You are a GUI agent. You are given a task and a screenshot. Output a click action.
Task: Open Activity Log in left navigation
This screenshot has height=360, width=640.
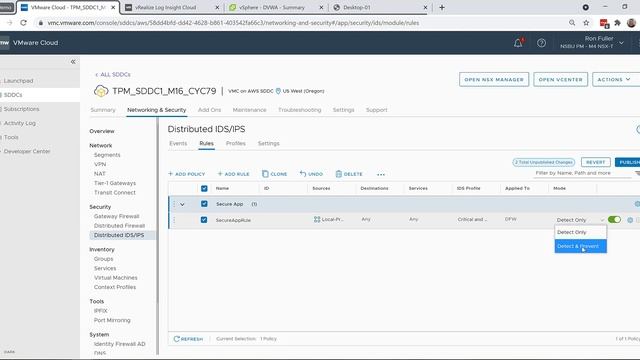[20, 123]
